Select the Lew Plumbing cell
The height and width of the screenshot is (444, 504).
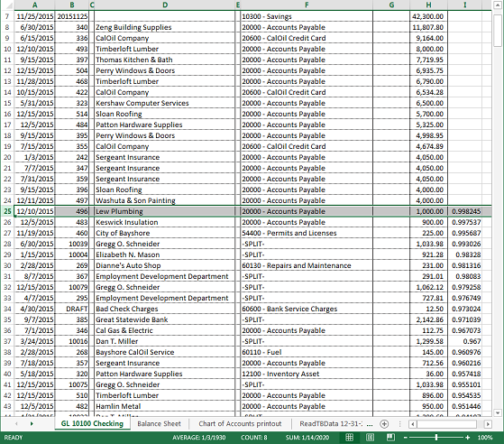pos(165,211)
